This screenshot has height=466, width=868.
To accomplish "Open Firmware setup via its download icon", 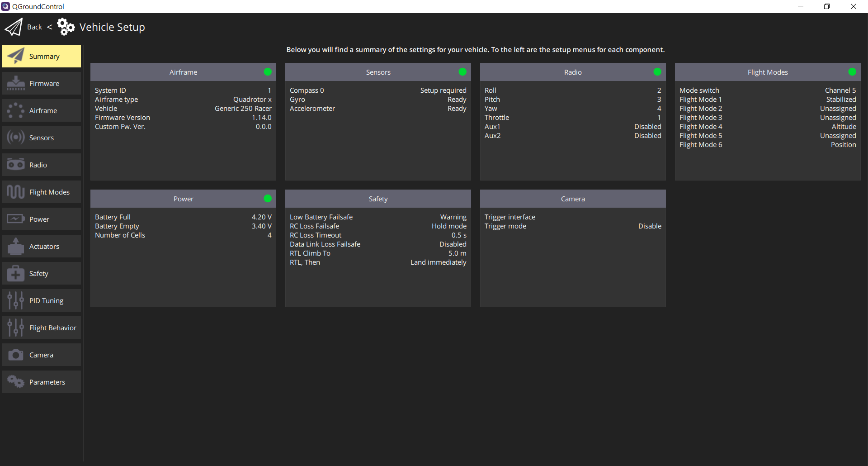I will (16, 83).
